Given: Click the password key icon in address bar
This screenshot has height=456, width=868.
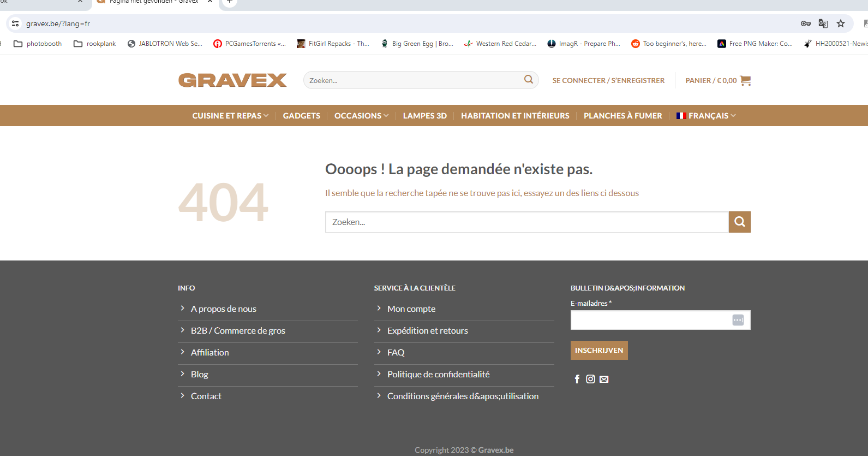Looking at the screenshot, I should pyautogui.click(x=806, y=23).
